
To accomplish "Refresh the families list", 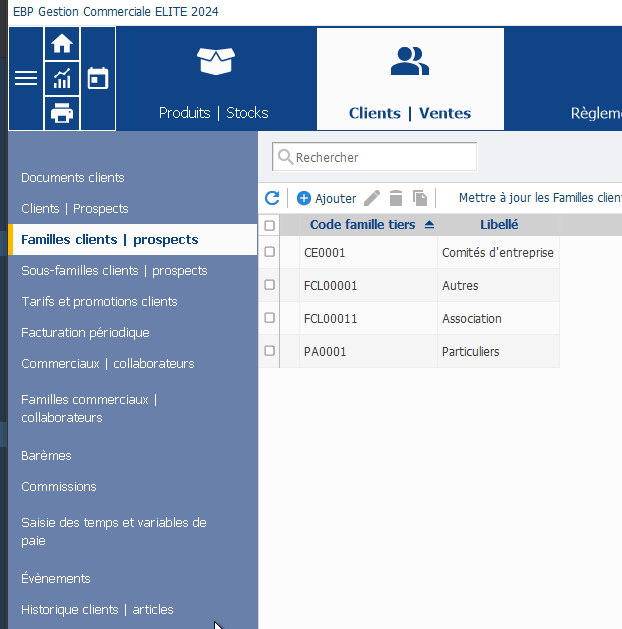I will point(272,198).
